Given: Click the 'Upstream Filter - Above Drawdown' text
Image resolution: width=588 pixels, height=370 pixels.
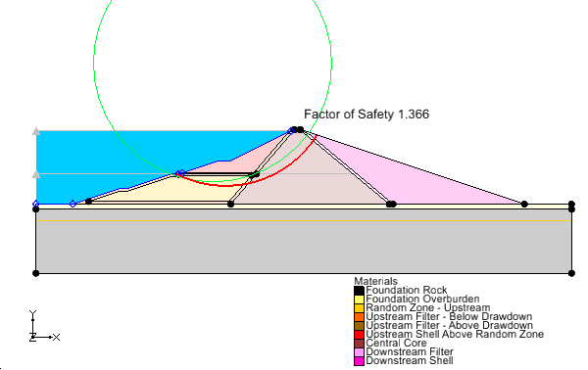Looking at the screenshot, I should tap(449, 325).
